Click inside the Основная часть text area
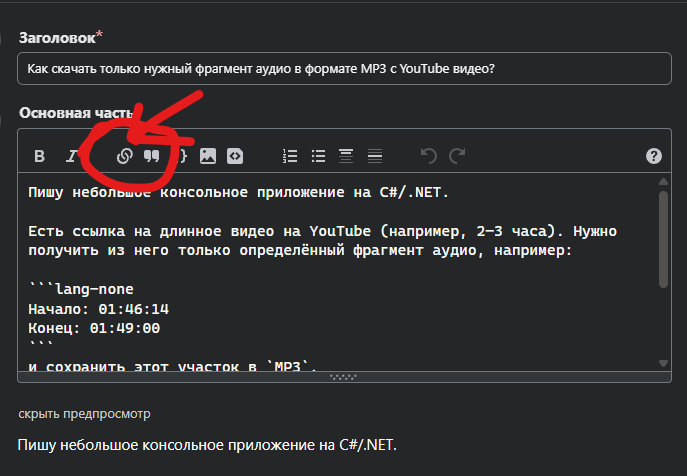The height and width of the screenshot is (476, 687). click(x=337, y=272)
